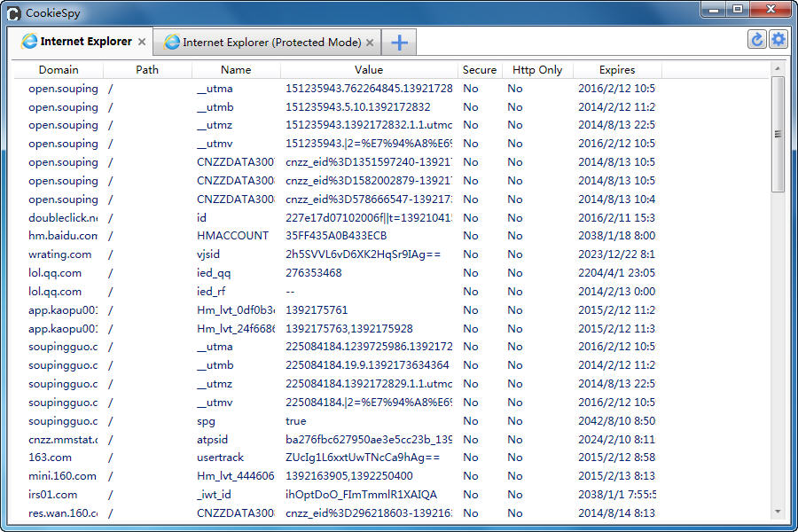The image size is (798, 532).
Task: Click id cookie name for doubleclick
Action: coord(201,218)
